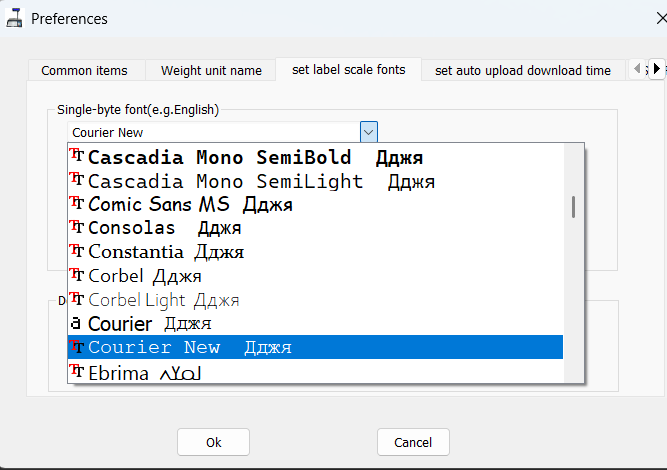Click the raster font icon beside Courier
This screenshot has height=470, width=667.
tap(76, 323)
